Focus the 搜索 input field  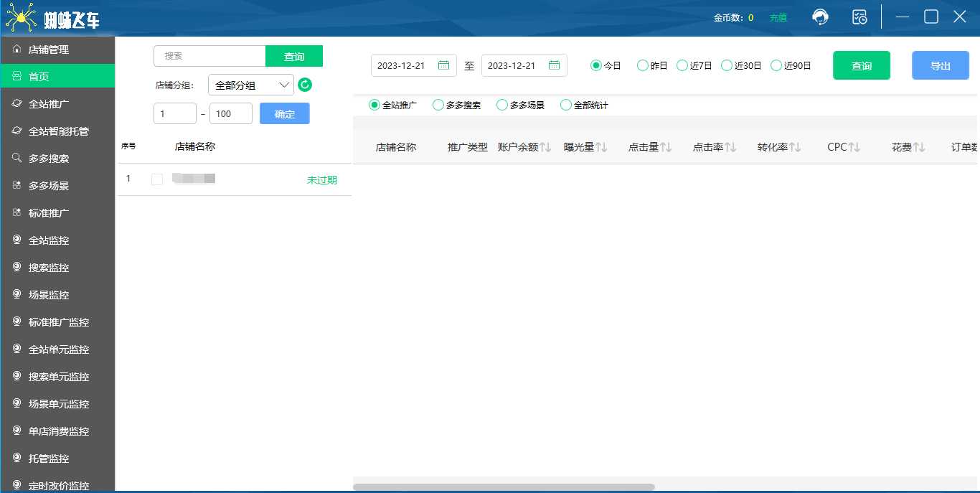[x=209, y=56]
